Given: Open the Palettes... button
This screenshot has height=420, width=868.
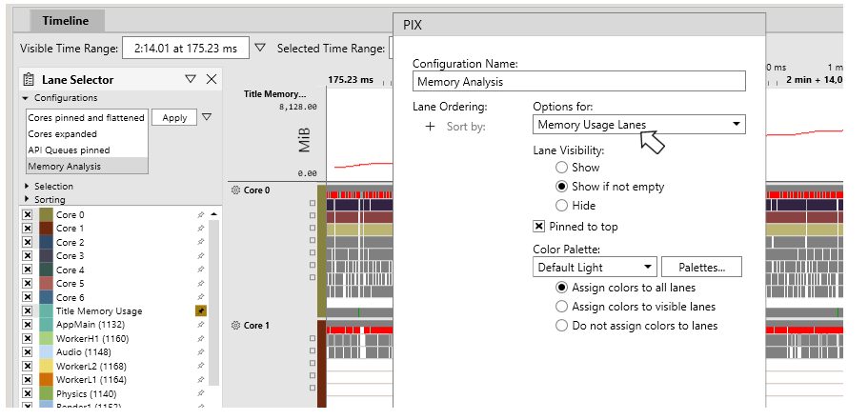Looking at the screenshot, I should pyautogui.click(x=701, y=268).
